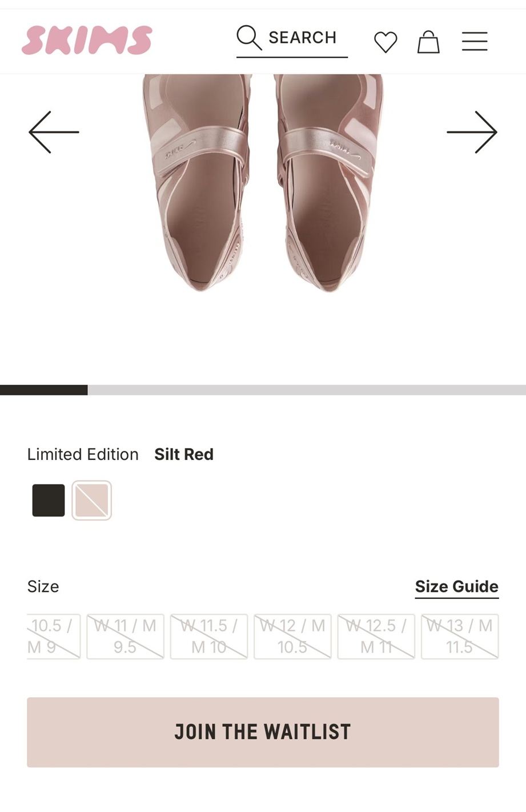Image resolution: width=526 pixels, height=812 pixels.
Task: Open the wishlist heart icon
Action: coord(386,42)
